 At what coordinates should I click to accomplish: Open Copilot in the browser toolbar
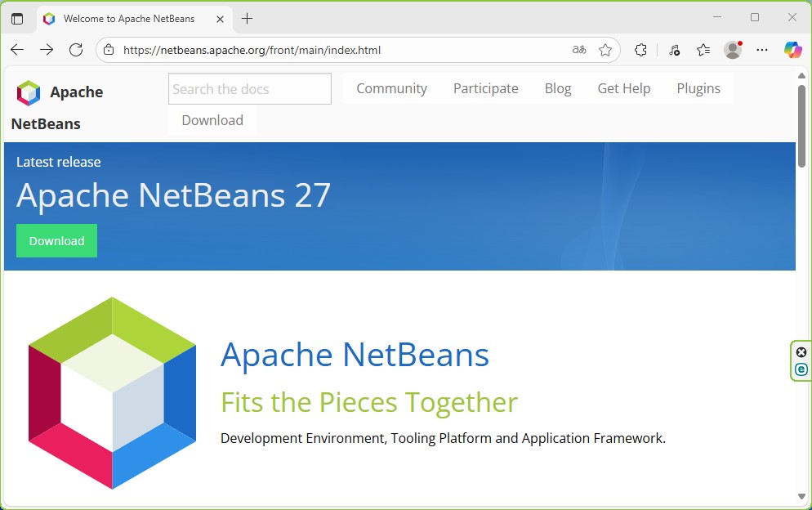pyautogui.click(x=792, y=50)
